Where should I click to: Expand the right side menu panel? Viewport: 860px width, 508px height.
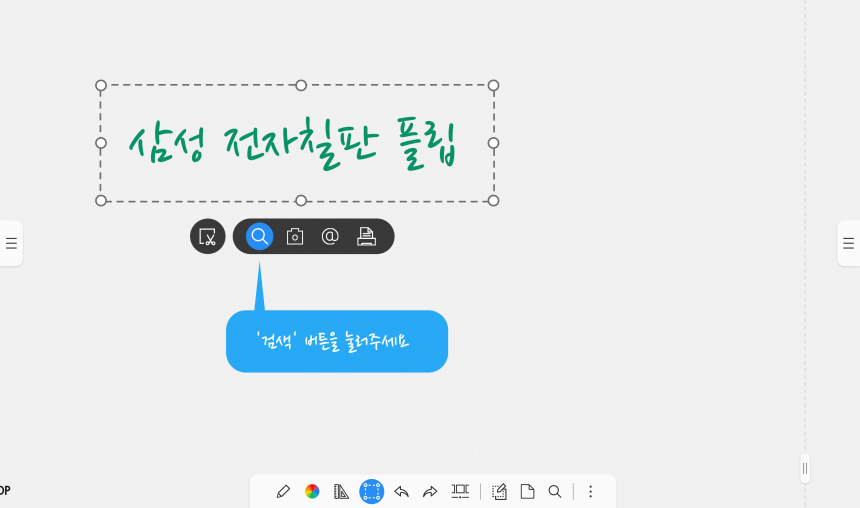coord(848,243)
